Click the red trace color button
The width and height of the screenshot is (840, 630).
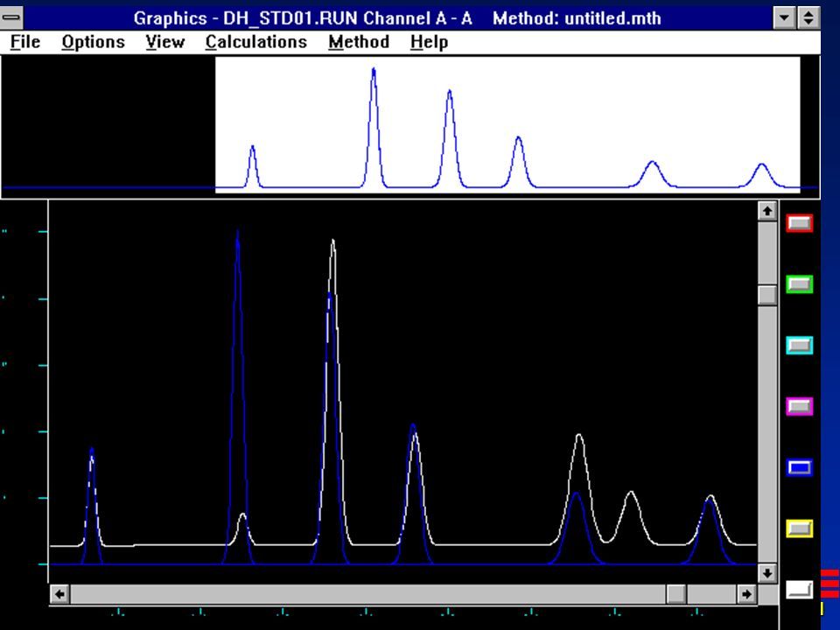(799, 223)
